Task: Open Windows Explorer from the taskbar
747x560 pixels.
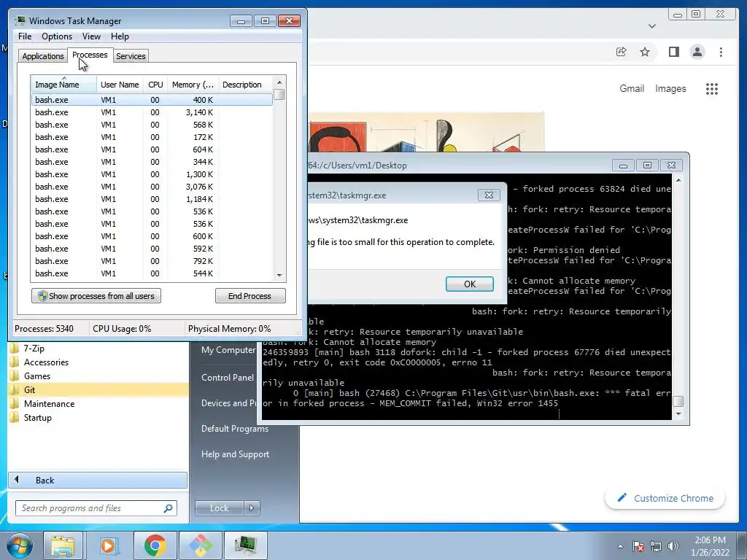Action: pyautogui.click(x=63, y=545)
